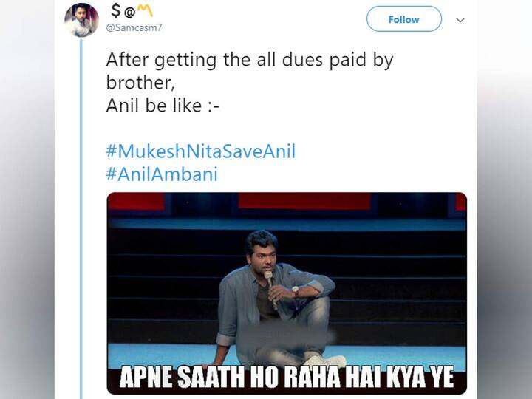Click the yellow M emoji beside the name
Image resolution: width=532 pixels, height=399 pixels.
click(145, 11)
